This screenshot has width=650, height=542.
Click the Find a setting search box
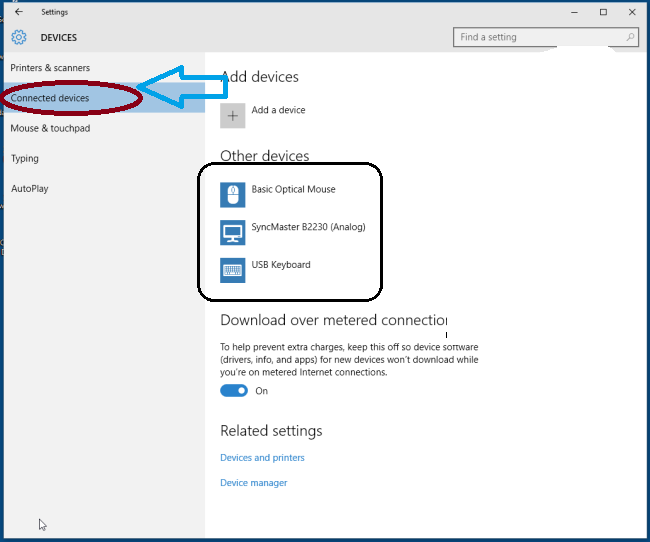pos(540,37)
